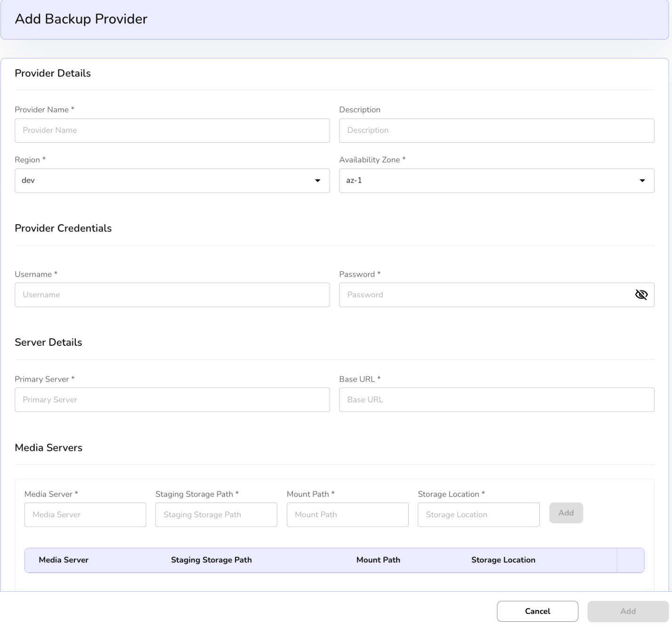
Task: Click into the Description field
Action: tap(496, 130)
